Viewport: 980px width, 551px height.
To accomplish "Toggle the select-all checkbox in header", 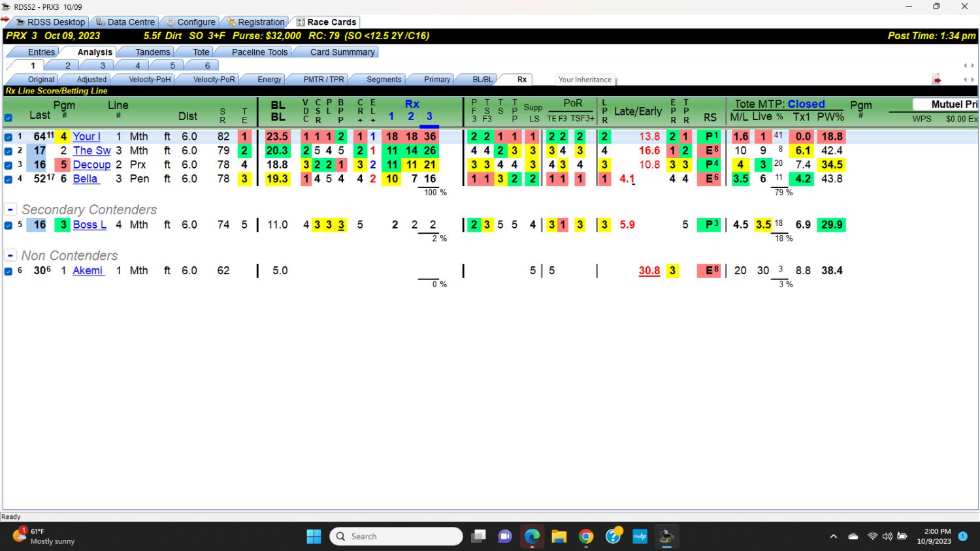I will coord(8,118).
